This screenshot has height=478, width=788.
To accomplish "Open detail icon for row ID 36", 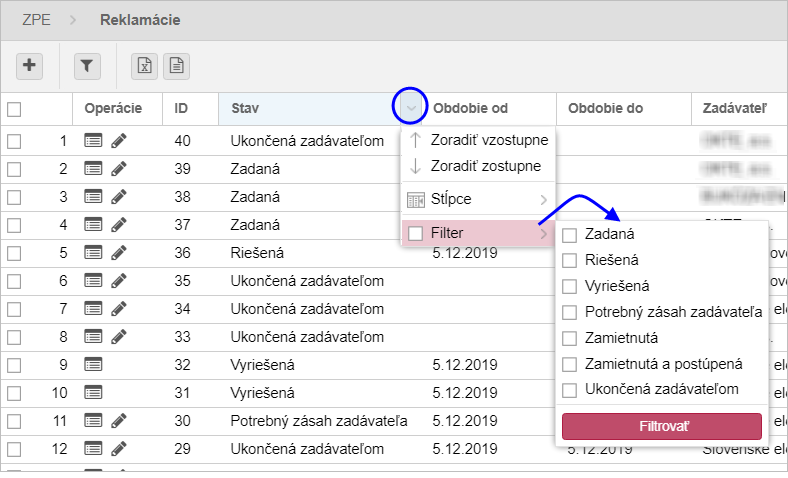I will click(x=93, y=252).
